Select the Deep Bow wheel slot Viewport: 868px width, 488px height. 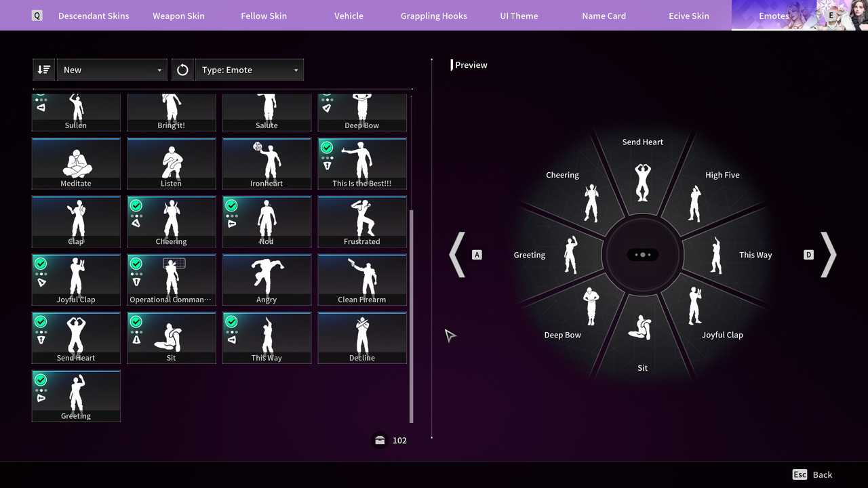[576, 315]
